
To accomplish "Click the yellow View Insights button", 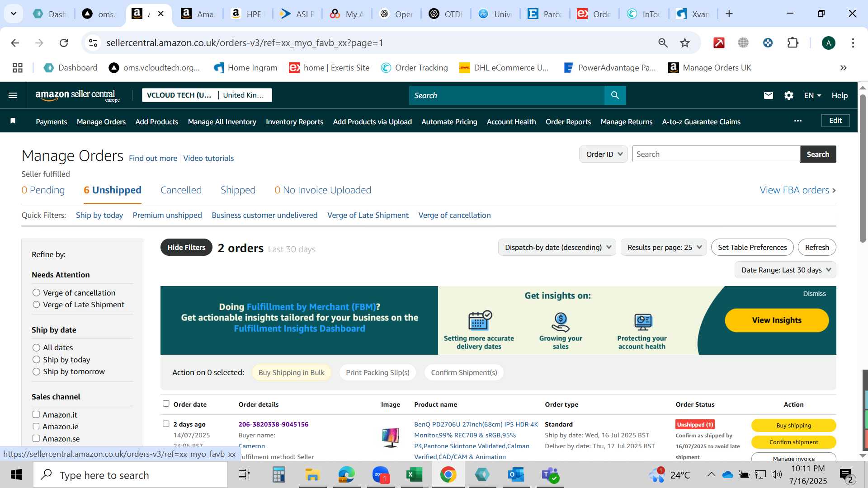I will click(776, 320).
